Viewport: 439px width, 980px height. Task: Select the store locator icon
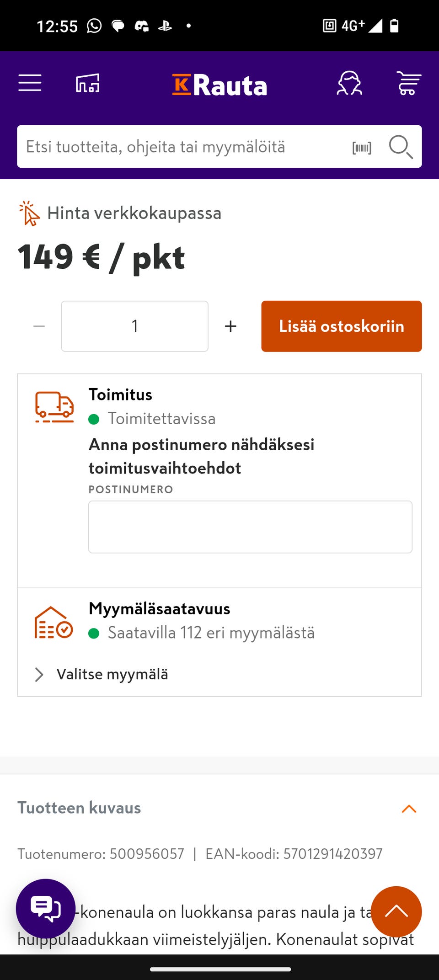[88, 83]
